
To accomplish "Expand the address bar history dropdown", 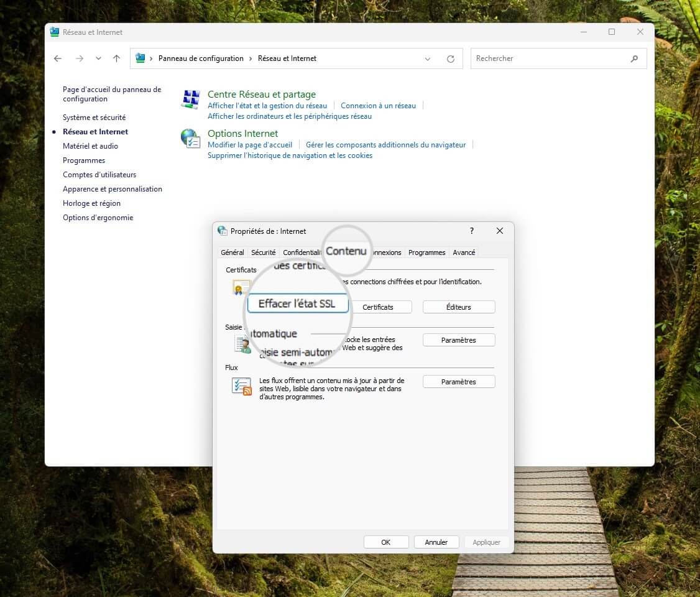I will click(x=428, y=59).
